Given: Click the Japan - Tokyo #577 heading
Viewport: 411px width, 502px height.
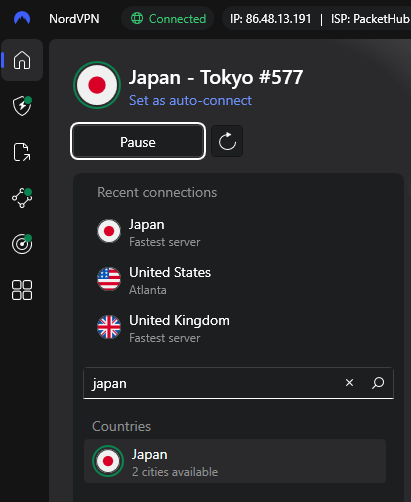Looking at the screenshot, I should 216,77.
